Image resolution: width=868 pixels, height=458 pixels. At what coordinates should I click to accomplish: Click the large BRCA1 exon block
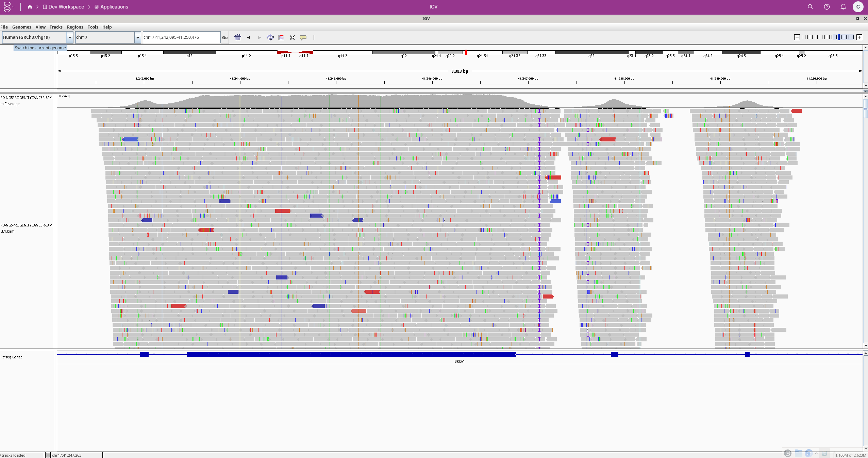click(351, 354)
